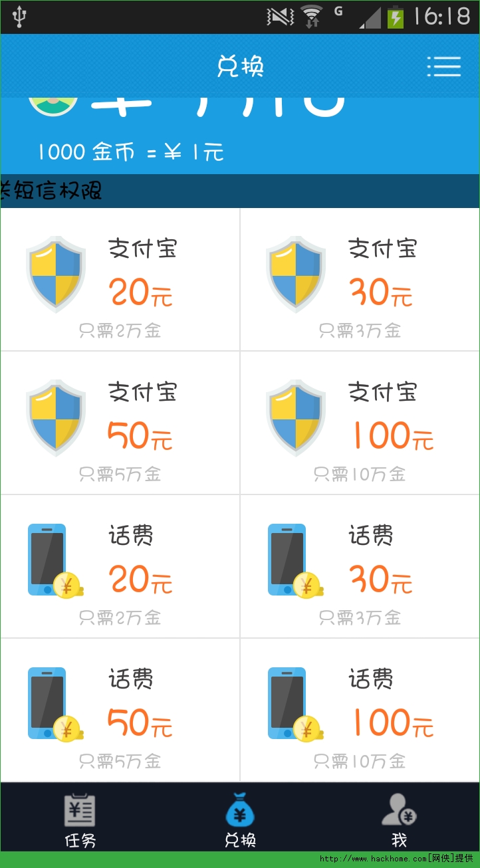Tap the 1000 金币 = ¥1元 rate text
The width and height of the screenshot is (480, 868).
coord(131,152)
